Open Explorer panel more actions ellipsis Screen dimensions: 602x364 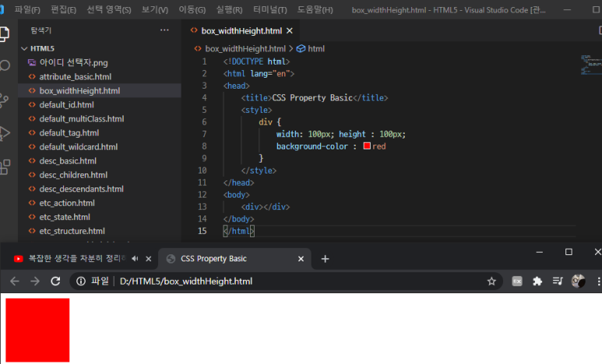[164, 30]
